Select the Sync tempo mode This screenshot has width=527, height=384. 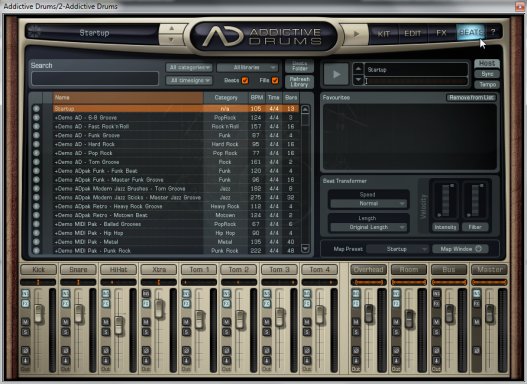(x=487, y=74)
